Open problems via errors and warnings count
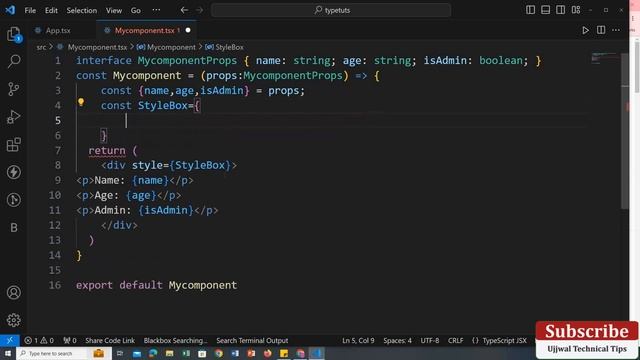This screenshot has height=360, width=640. click(x=39, y=340)
